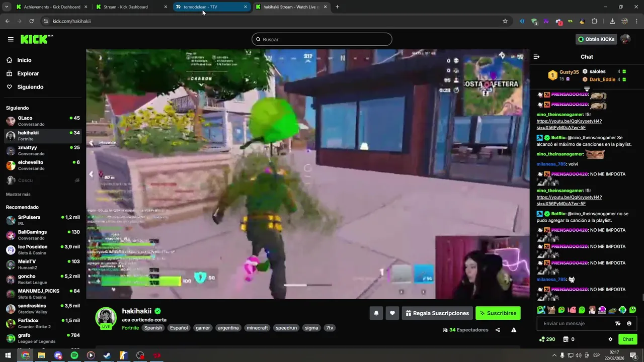Open Steam from the taskbar

pos(107,355)
